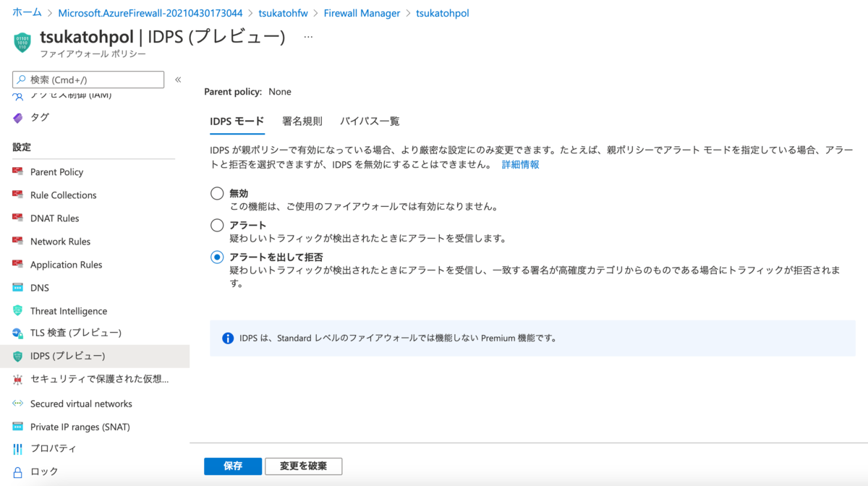
Task: Select the 無効 radio button
Action: click(216, 193)
